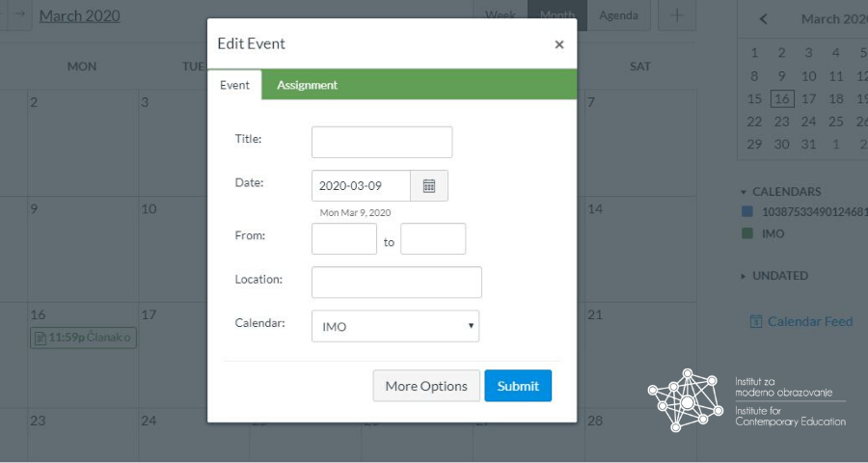868x463 pixels.
Task: Click the Location text field
Action: [x=395, y=283]
